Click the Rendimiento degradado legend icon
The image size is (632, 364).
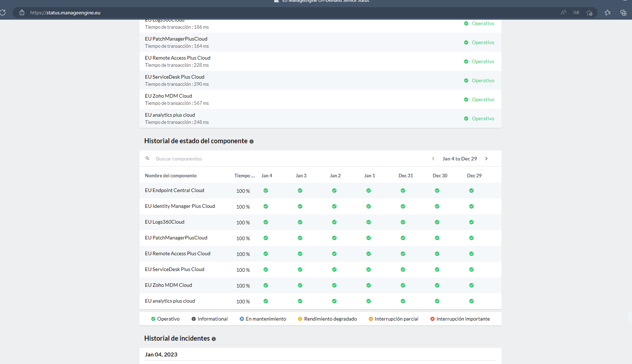tap(300, 319)
